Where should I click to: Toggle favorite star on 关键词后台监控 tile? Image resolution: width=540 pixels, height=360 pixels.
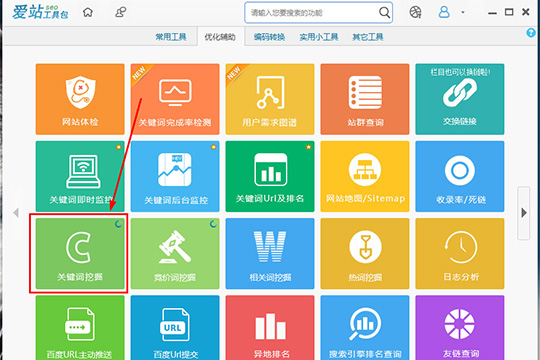pos(214,147)
